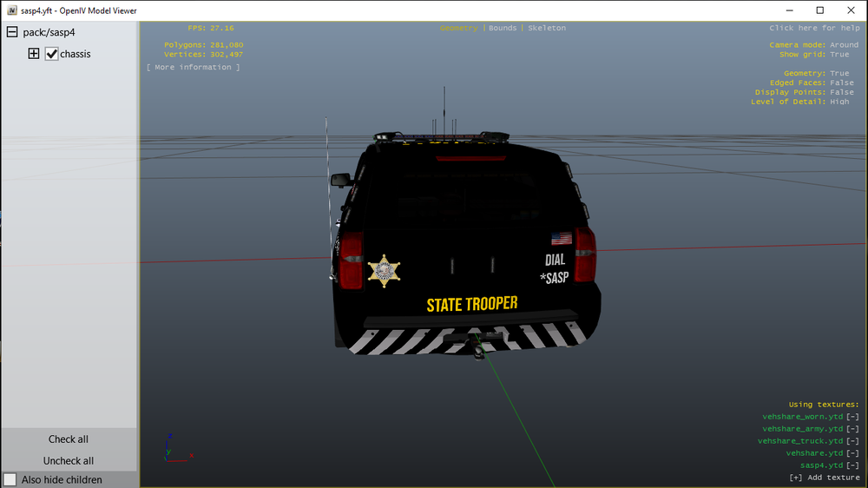Switch to the Bounds view tab
Image resolution: width=868 pixels, height=488 pixels.
click(503, 28)
